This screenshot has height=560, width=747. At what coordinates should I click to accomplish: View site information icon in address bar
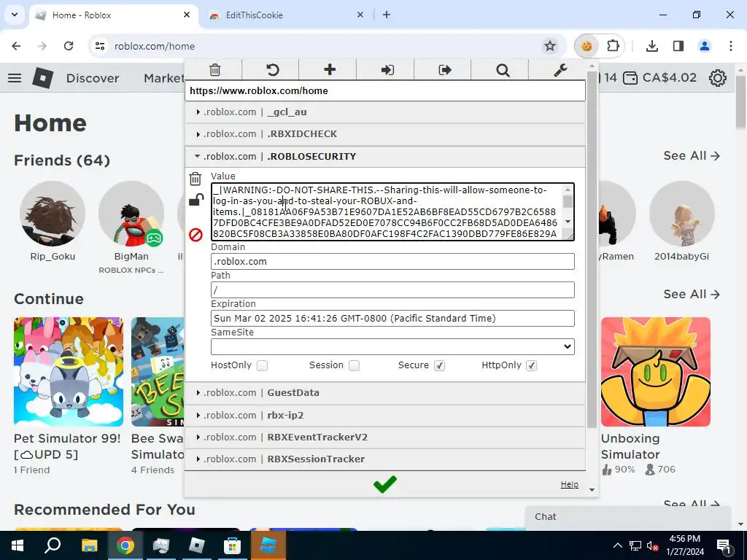point(100,46)
